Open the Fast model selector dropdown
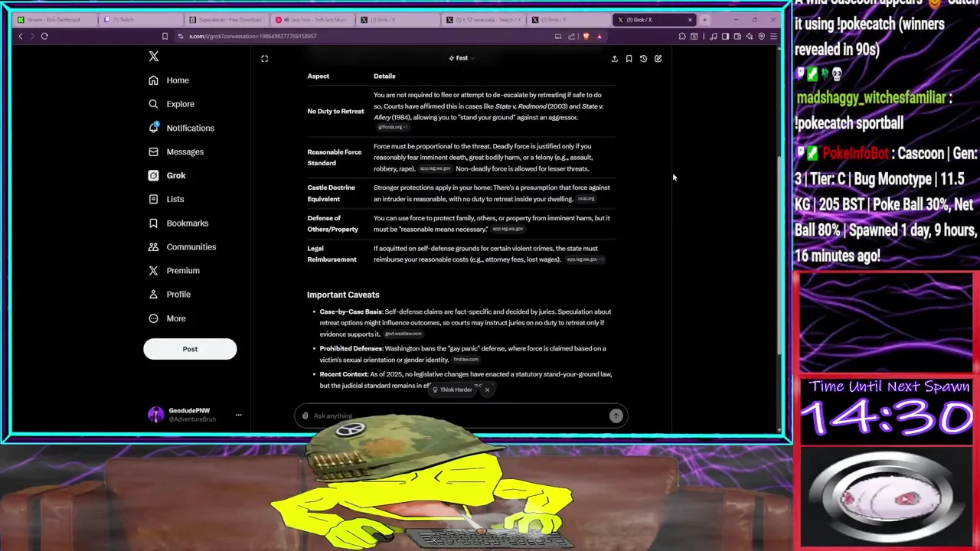Viewport: 980px width, 551px height. [x=462, y=58]
